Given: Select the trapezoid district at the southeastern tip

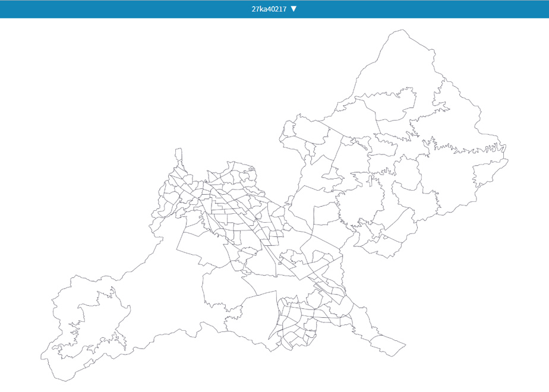Looking at the screenshot, I should pos(389,344).
